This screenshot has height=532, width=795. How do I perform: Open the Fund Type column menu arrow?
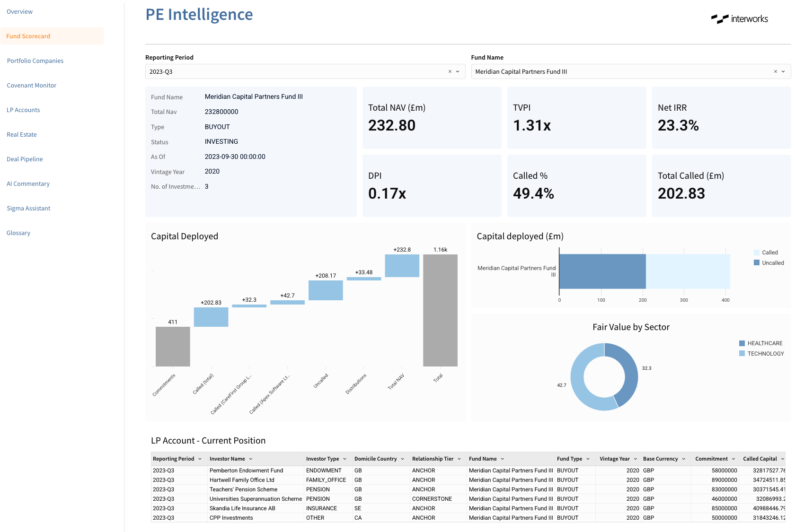pyautogui.click(x=588, y=459)
